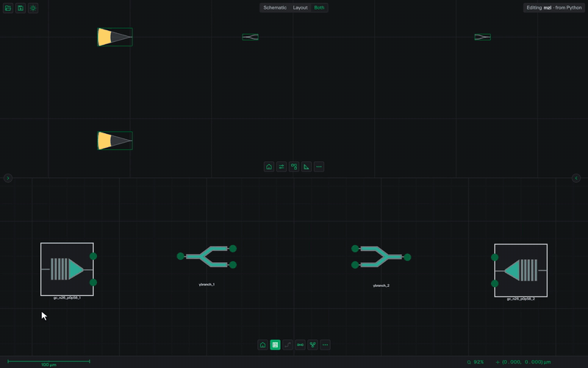Click upper port of gc_n26_p0p58_1
The width and height of the screenshot is (588, 368).
(x=93, y=256)
